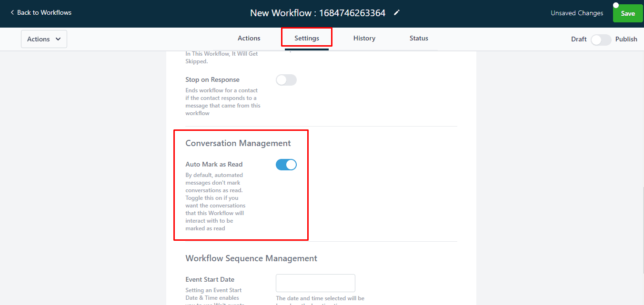The image size is (644, 305).
Task: Open the Actions dropdown menu
Action: pyautogui.click(x=44, y=39)
